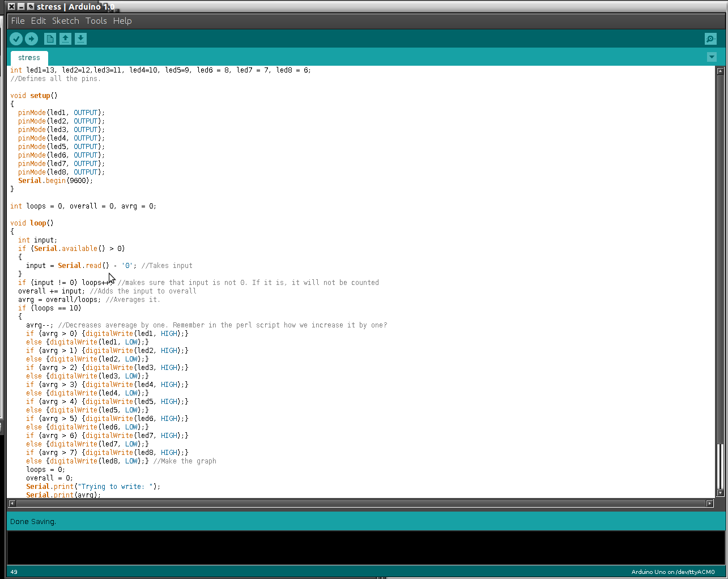This screenshot has height=579, width=728.
Task: Click the horizontal scrollbar left arrow
Action: [x=12, y=503]
